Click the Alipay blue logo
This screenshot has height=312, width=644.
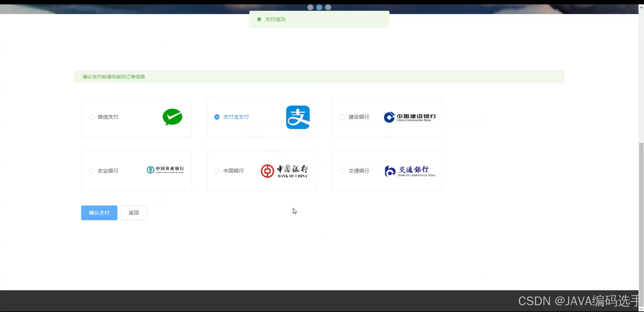298,117
